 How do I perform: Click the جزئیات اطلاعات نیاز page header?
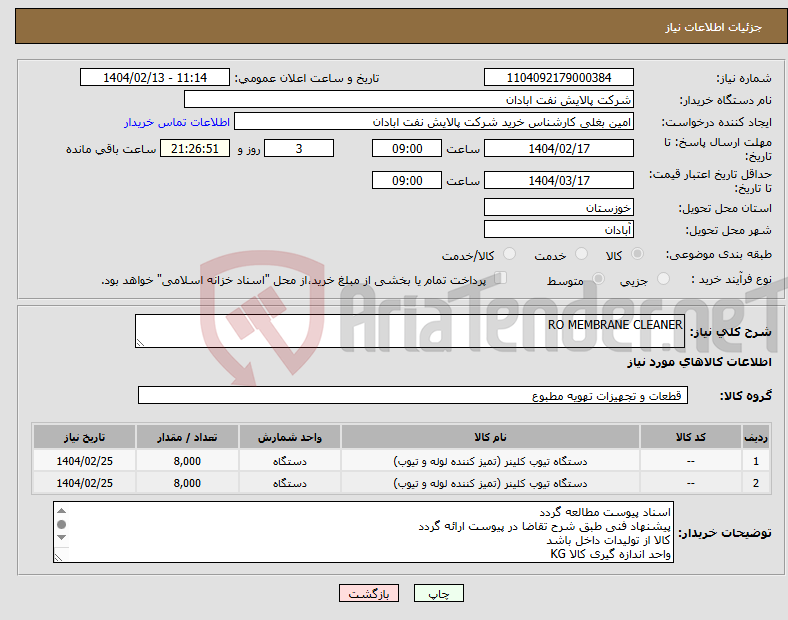(x=714, y=27)
